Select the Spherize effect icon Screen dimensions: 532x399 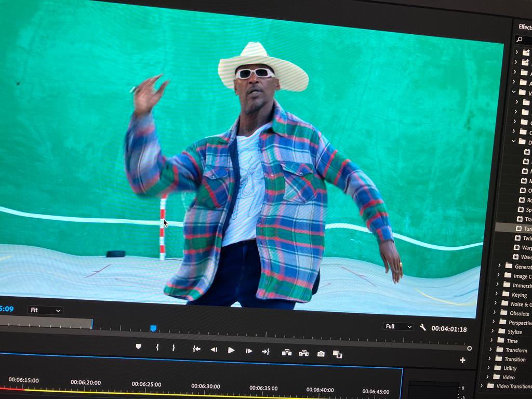point(521,210)
